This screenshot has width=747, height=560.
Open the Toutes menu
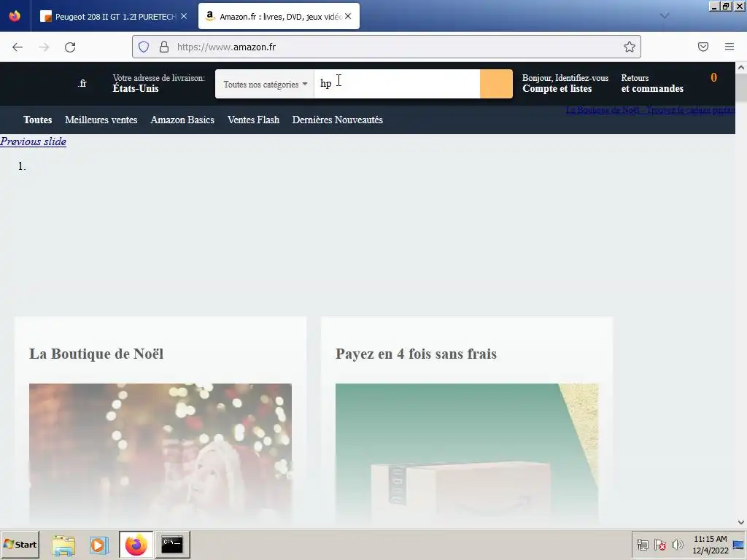pyautogui.click(x=38, y=120)
